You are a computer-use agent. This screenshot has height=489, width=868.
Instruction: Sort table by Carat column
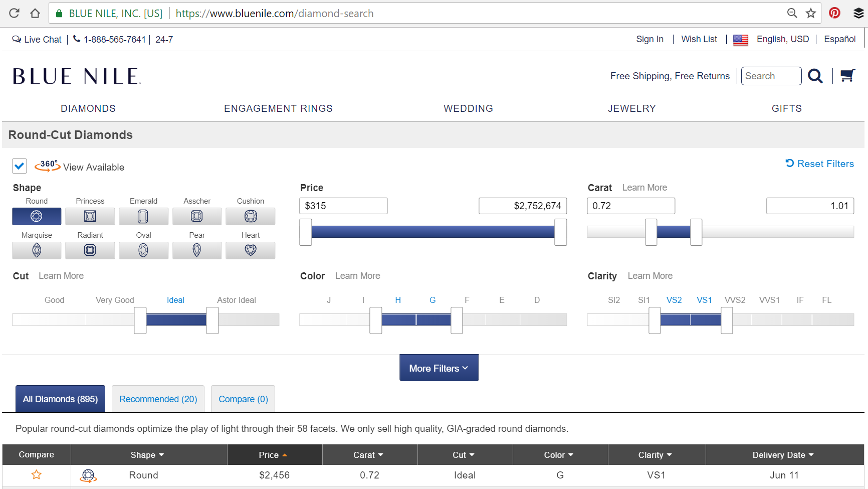(368, 455)
